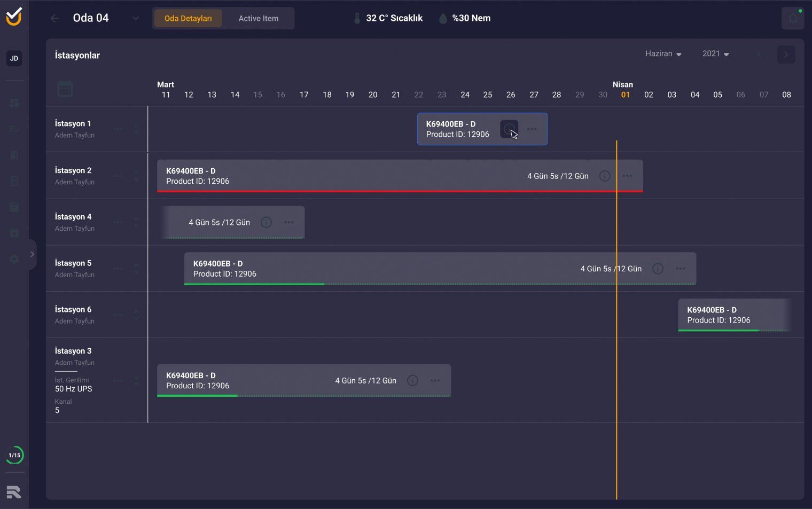Image resolution: width=812 pixels, height=509 pixels.
Task: Open the door sidebar icon
Action: click(14, 155)
